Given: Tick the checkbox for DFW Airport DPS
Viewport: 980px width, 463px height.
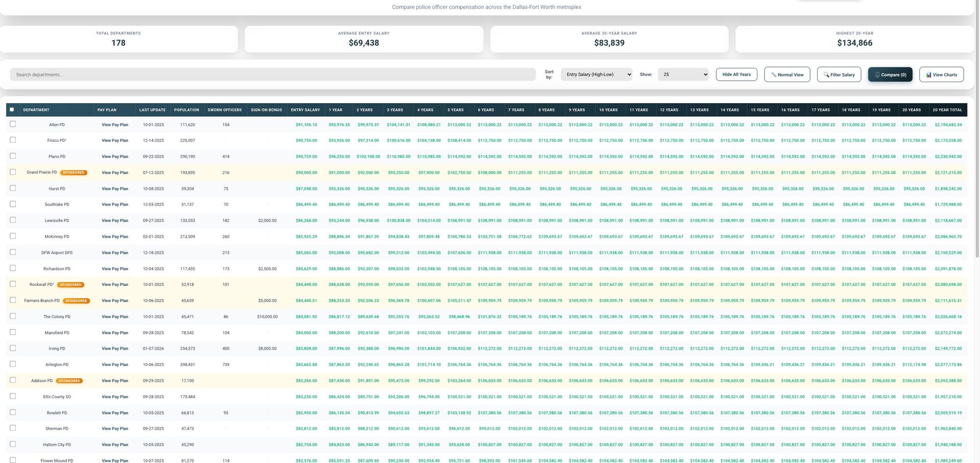Looking at the screenshot, I should coord(13,252).
